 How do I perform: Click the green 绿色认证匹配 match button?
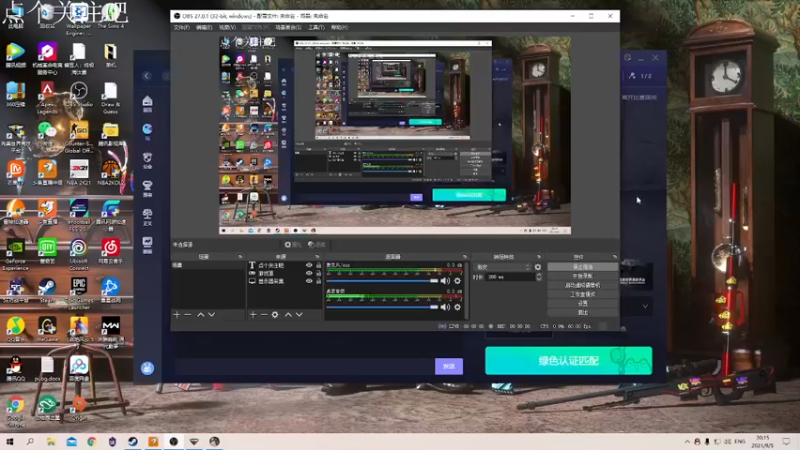click(x=568, y=361)
